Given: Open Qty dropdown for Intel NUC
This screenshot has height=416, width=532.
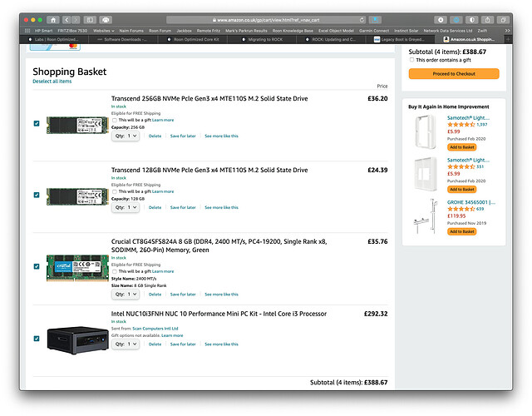Looking at the screenshot, I should (x=126, y=344).
